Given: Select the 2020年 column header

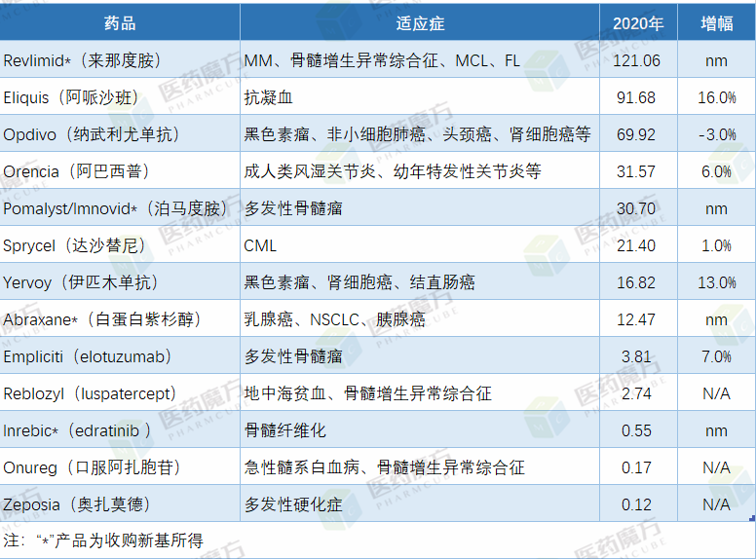Looking at the screenshot, I should coord(638,22).
